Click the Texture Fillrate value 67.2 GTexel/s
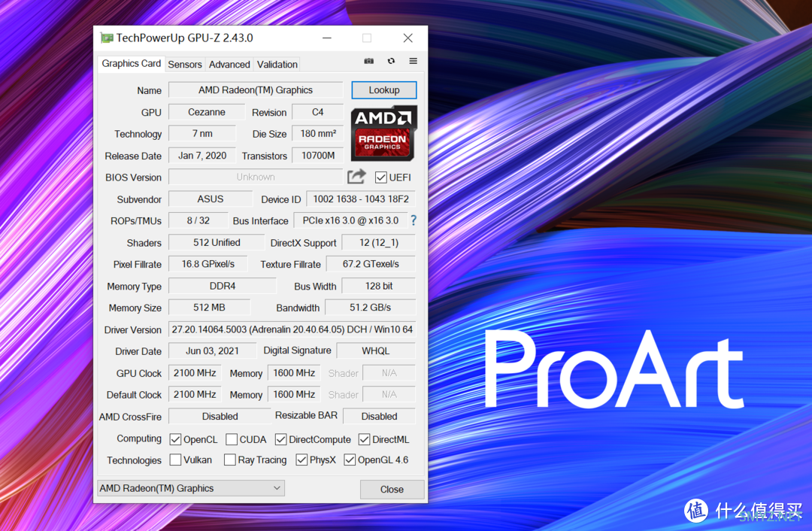 pos(371,264)
